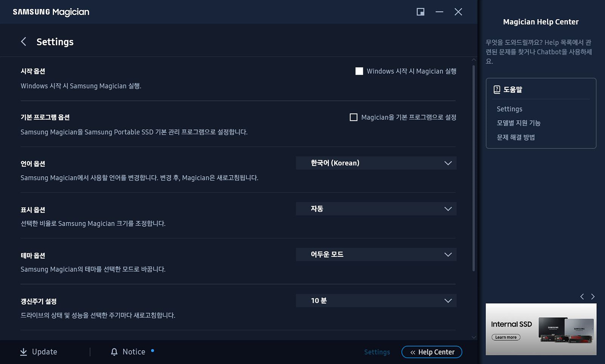Click the help book icon next to 도움말
The height and width of the screenshot is (364, 605).
click(497, 90)
